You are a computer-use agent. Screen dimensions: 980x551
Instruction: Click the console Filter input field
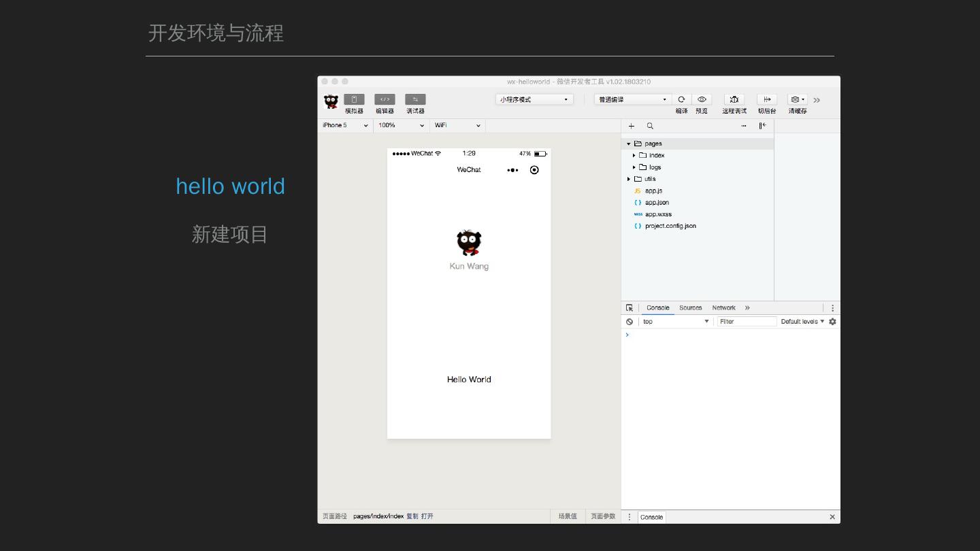coord(747,322)
